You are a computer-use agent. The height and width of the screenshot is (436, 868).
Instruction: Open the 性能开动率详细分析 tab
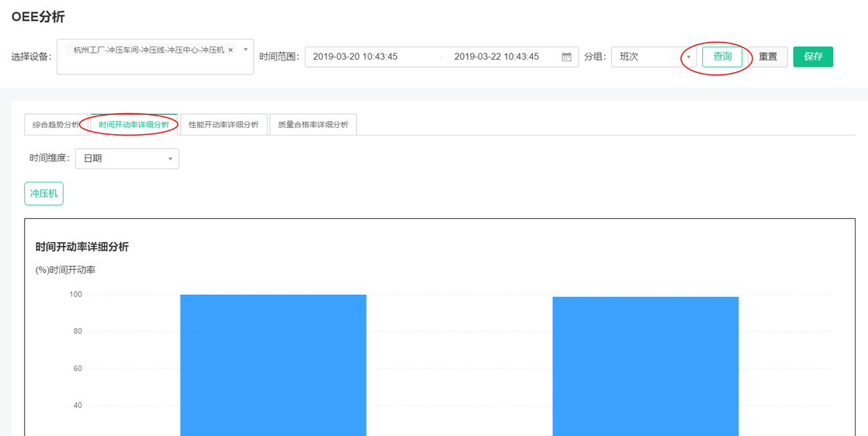[x=223, y=124]
